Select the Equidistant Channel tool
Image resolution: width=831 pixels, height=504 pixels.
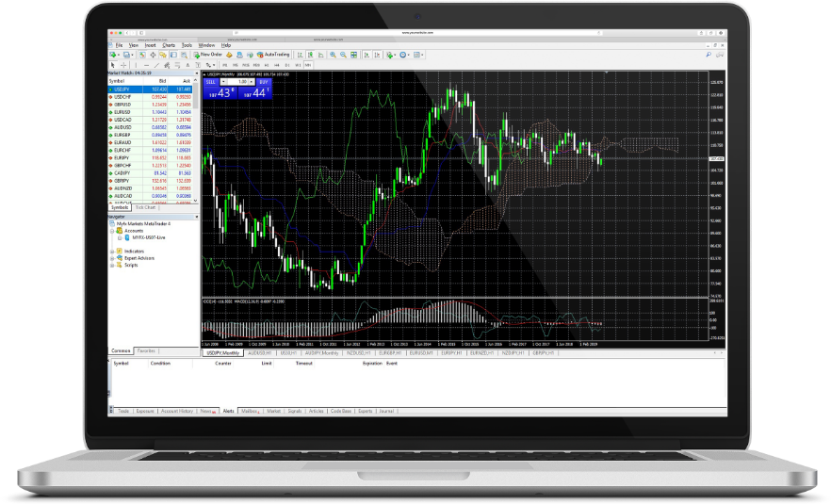[x=167, y=65]
